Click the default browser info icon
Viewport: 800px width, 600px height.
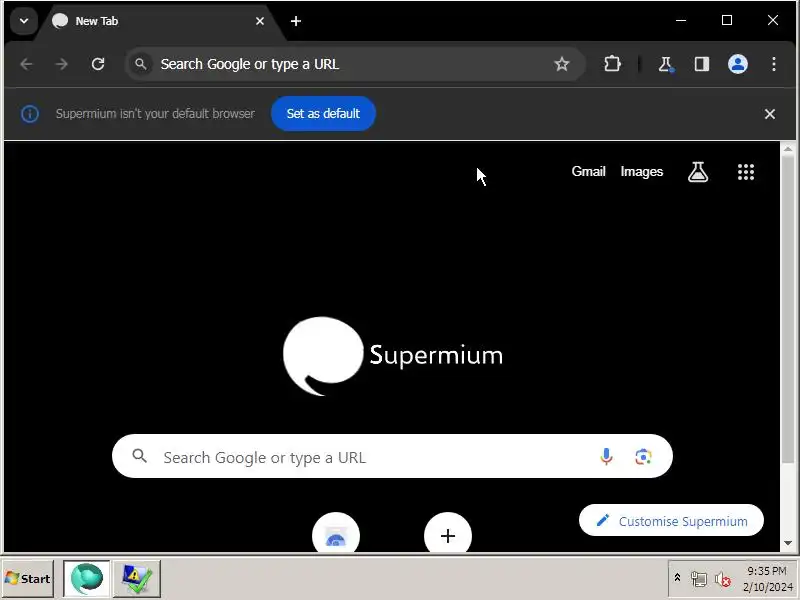pyautogui.click(x=30, y=113)
